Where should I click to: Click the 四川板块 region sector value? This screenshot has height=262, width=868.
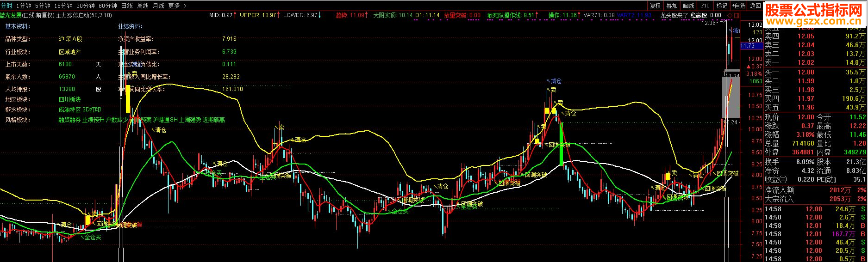[x=70, y=99]
